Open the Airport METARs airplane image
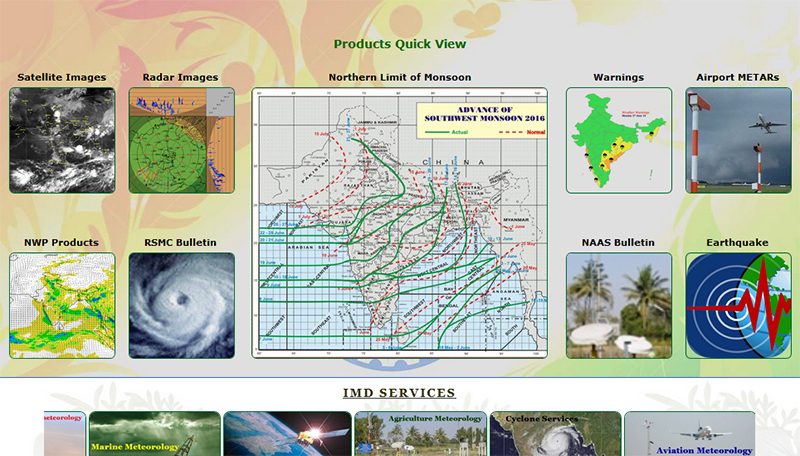The image size is (800, 456). pyautogui.click(x=738, y=140)
